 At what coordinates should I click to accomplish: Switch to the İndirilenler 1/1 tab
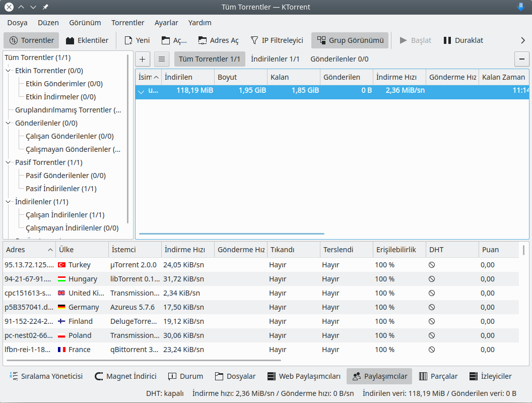point(275,59)
